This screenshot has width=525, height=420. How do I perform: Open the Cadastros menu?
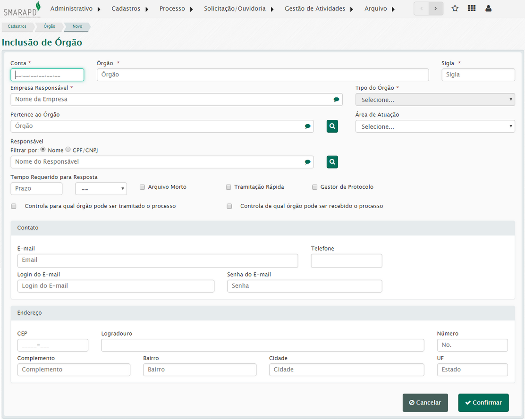[x=130, y=8]
